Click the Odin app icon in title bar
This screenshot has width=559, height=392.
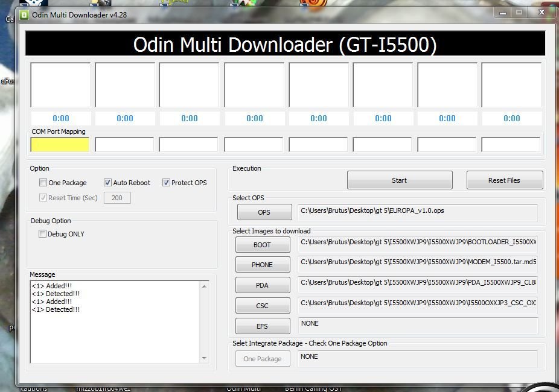point(24,15)
